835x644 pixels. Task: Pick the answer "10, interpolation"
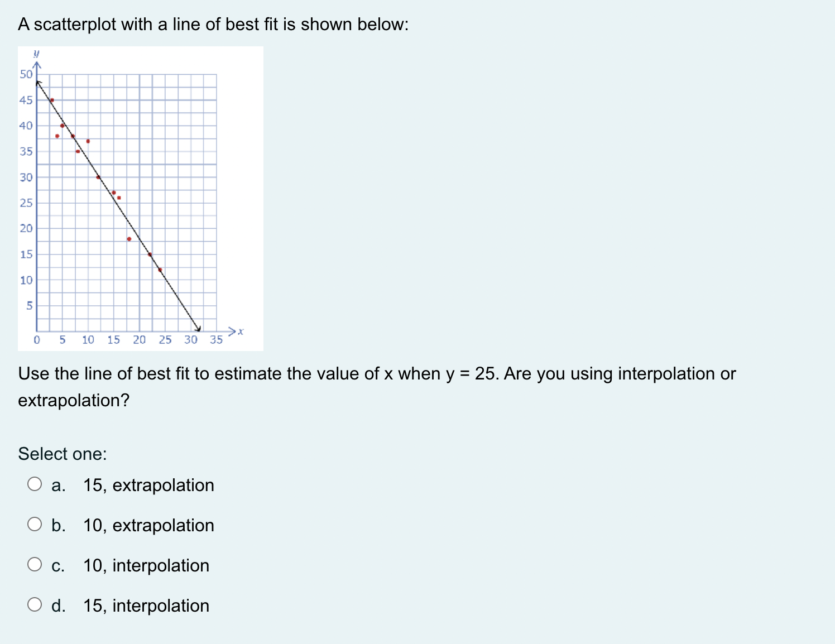(146, 566)
